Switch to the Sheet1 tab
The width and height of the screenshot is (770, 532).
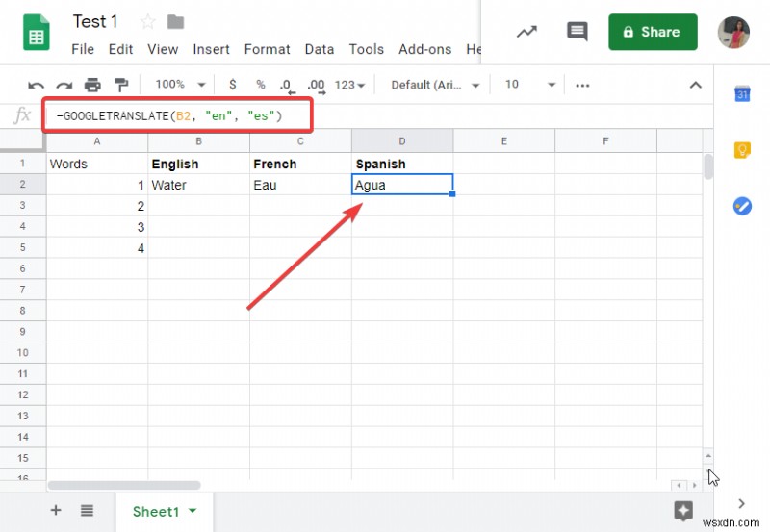156,512
